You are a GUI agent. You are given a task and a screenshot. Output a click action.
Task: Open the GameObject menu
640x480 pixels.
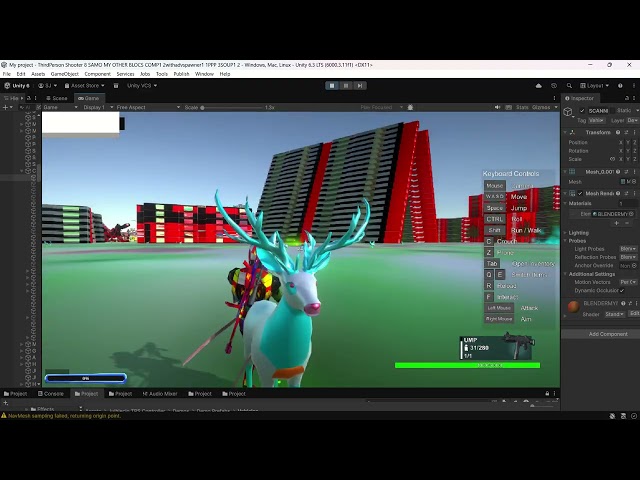click(x=64, y=74)
